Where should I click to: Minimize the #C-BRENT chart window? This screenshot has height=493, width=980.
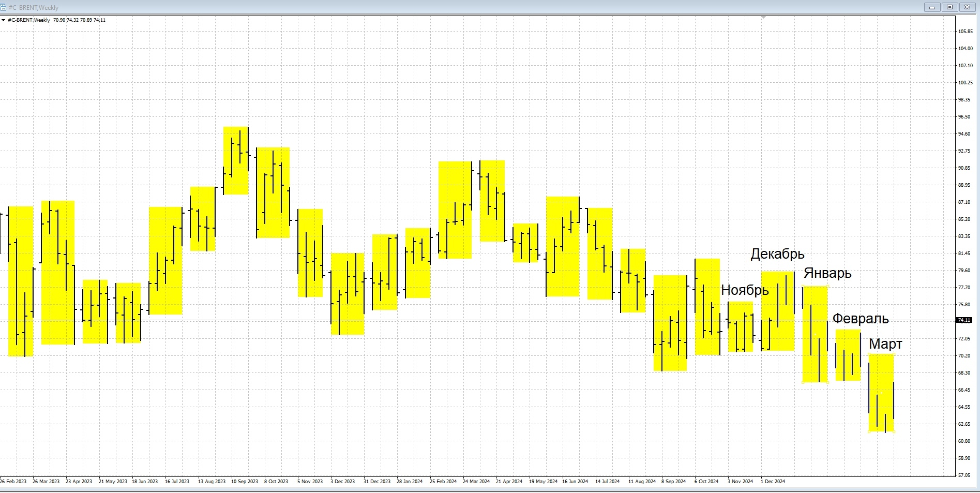click(x=932, y=7)
